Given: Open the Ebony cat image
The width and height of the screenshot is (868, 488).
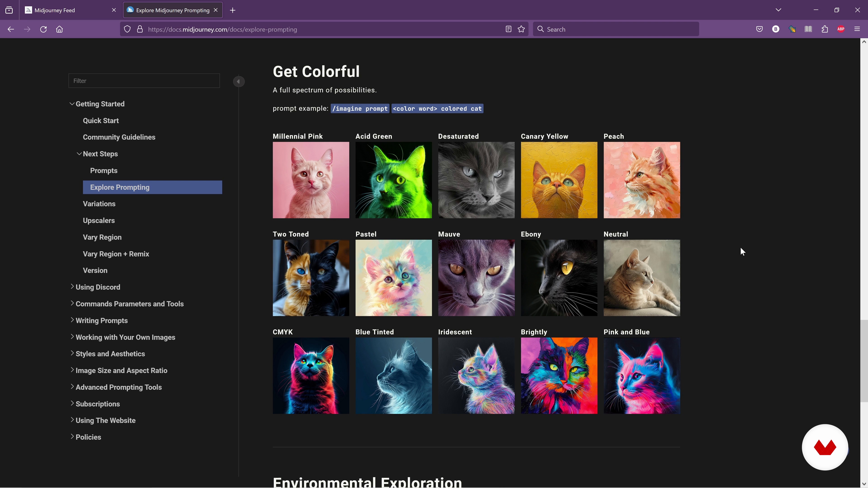Looking at the screenshot, I should [x=559, y=278].
